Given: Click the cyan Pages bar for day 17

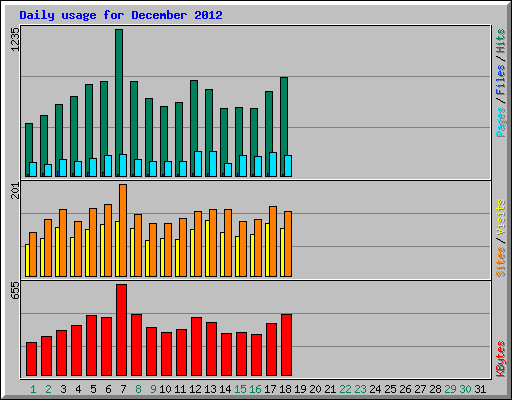Looking at the screenshot, I should point(273,164).
